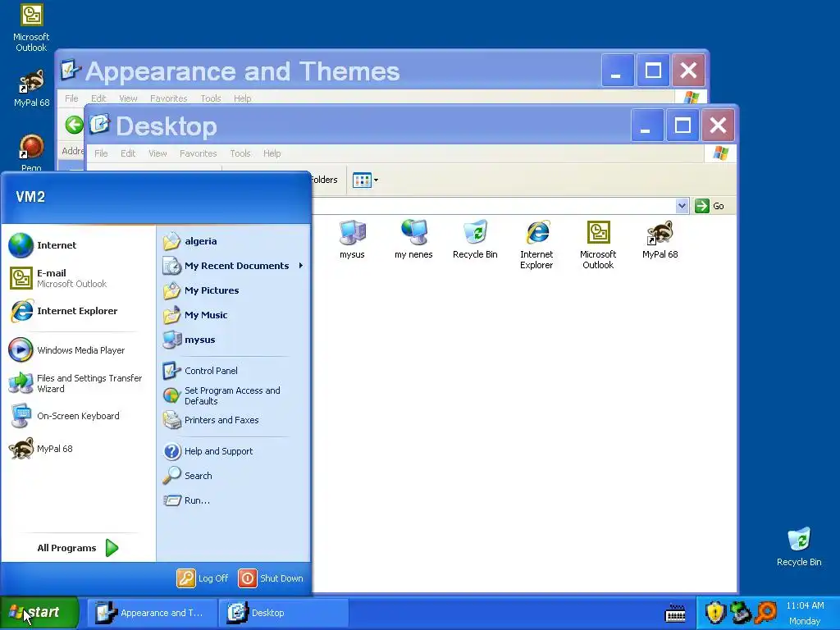
Task: Select mysus icon in Desktop window
Action: coord(352,240)
